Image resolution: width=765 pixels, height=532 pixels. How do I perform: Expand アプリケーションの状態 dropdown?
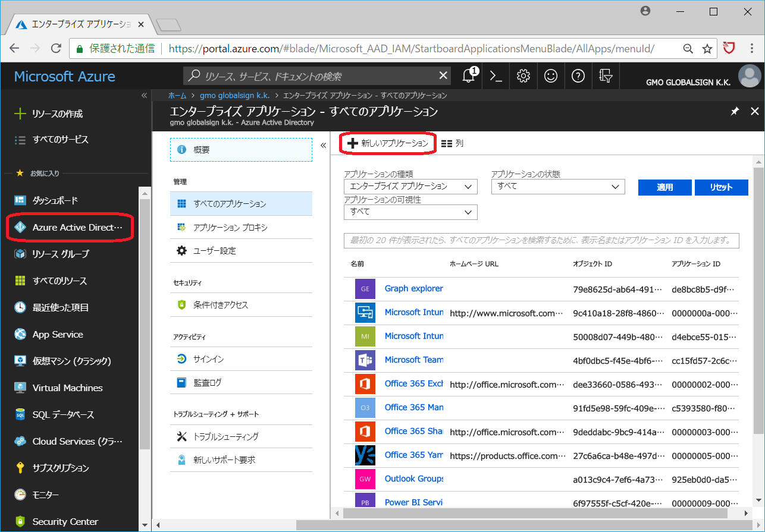(558, 186)
